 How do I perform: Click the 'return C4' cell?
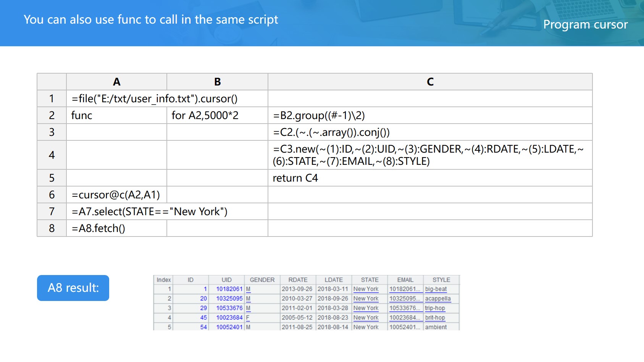click(x=430, y=178)
